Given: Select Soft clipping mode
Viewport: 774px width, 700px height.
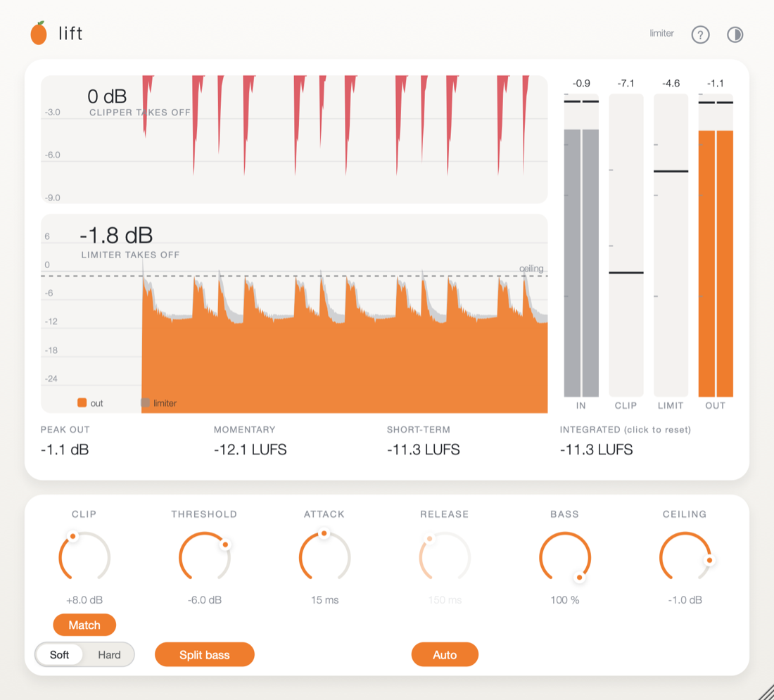Looking at the screenshot, I should [x=59, y=654].
